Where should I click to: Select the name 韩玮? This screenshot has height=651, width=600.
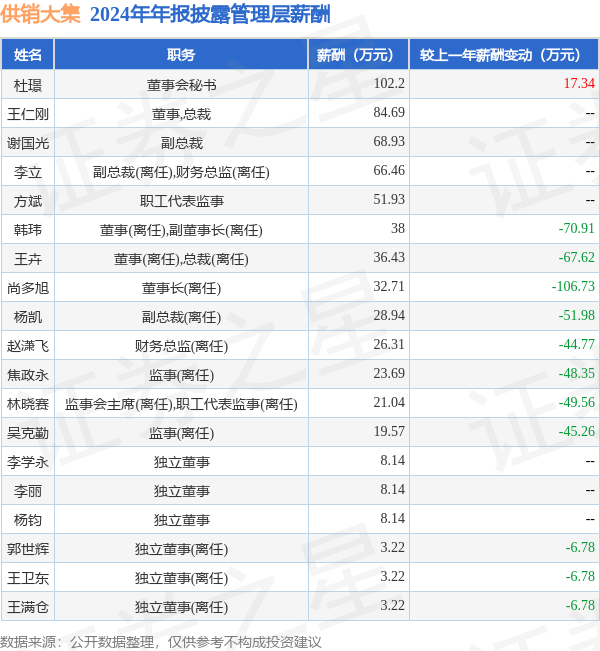pos(28,230)
